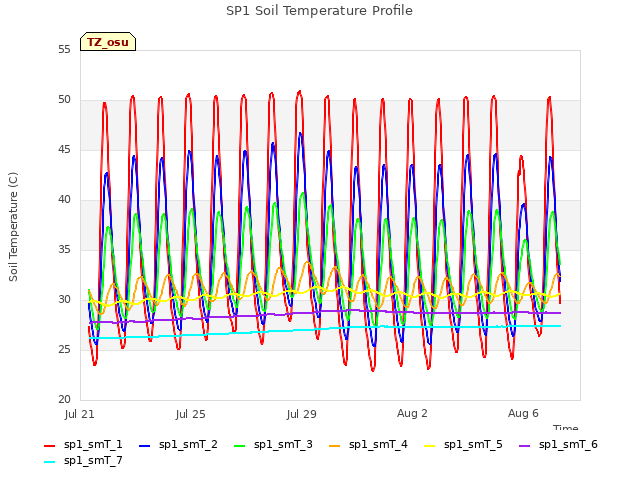640x480 pixels.
Task: Click the sp1_smT_3 legend label
Action: 283,445
